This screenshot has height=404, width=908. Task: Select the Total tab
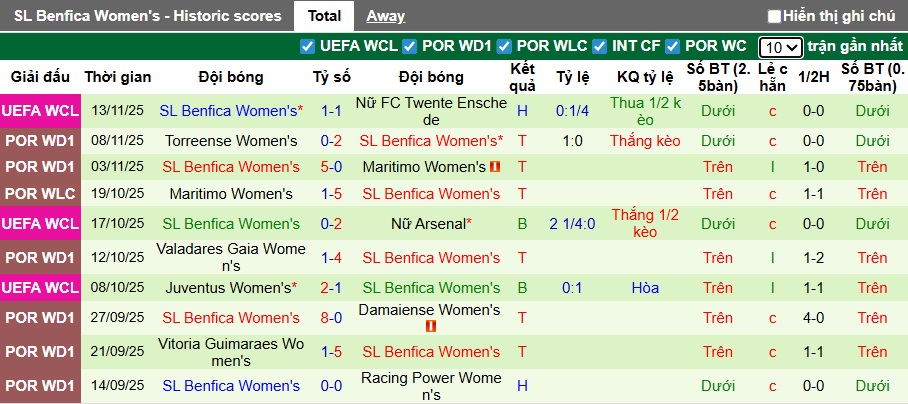(324, 16)
